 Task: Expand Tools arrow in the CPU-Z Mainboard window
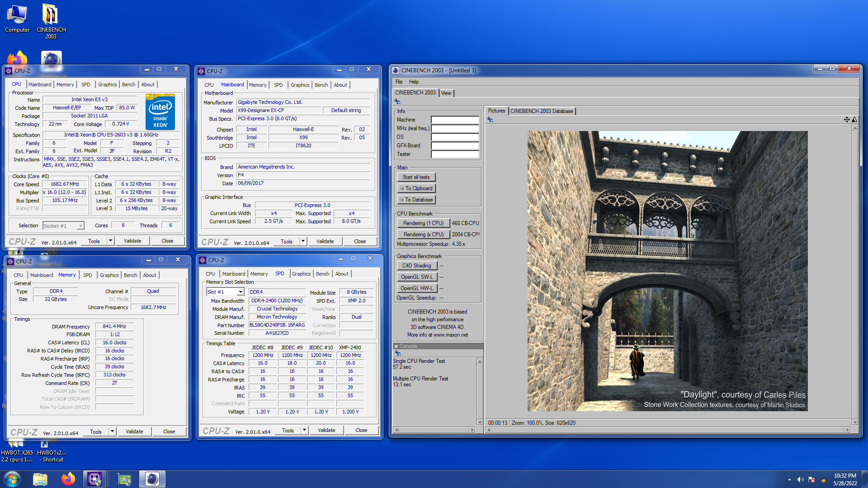[x=303, y=241]
